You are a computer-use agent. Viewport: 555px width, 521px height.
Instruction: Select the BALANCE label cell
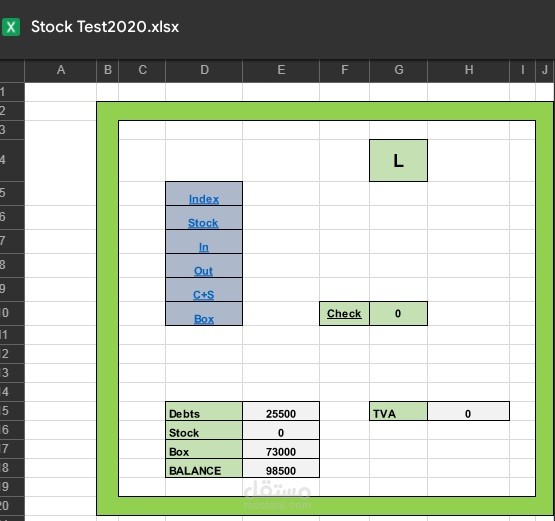tap(204, 468)
